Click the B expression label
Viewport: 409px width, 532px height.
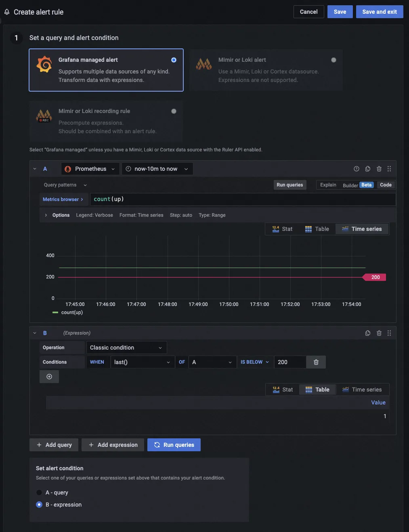pos(45,333)
